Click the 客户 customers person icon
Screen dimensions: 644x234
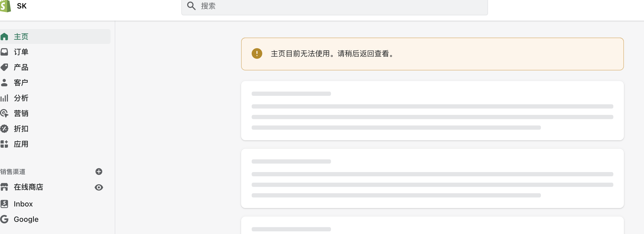point(4,83)
